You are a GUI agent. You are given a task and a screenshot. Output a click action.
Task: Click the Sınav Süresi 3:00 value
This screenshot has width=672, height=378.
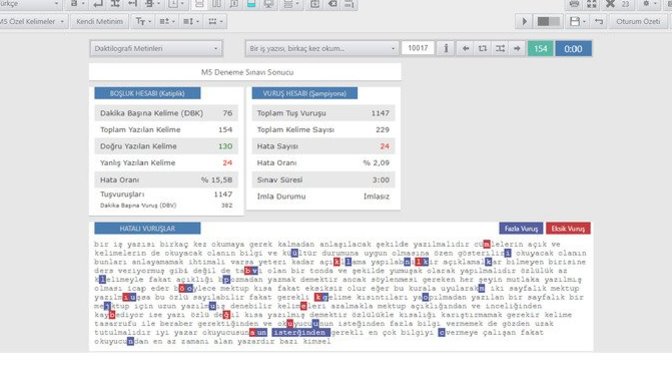(381, 180)
